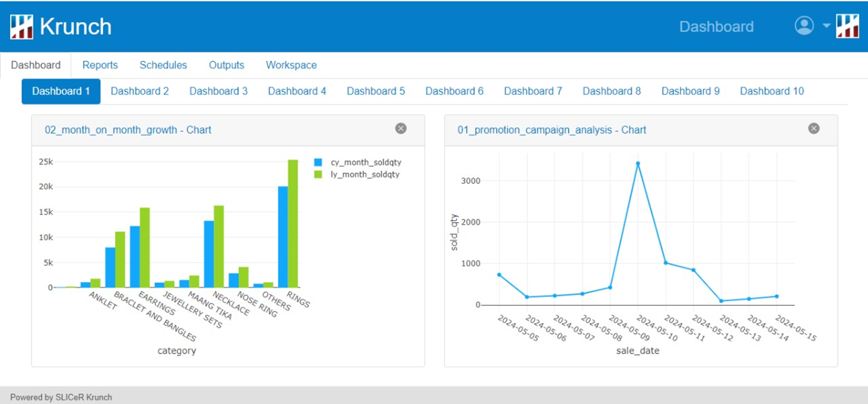The image size is (868, 404).
Task: Click the 25k y-axis tick label
Action: (46, 162)
